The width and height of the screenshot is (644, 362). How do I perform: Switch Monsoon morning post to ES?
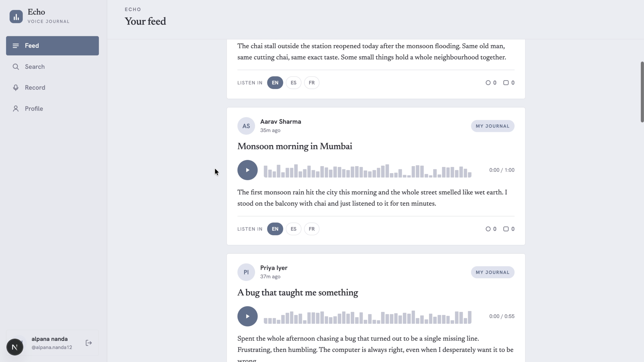(x=293, y=229)
